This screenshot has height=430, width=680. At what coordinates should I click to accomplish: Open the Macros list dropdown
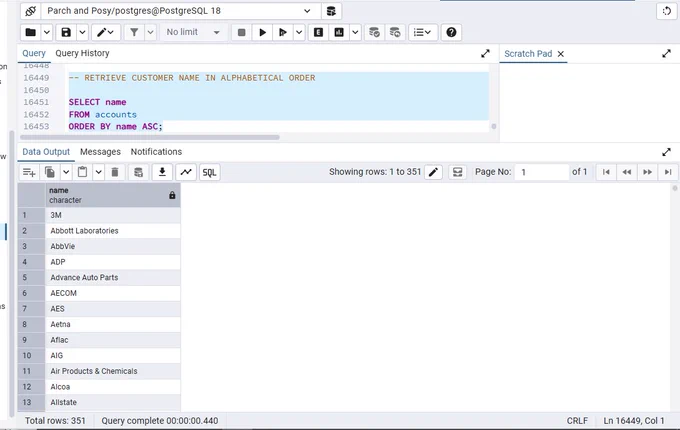tap(422, 32)
